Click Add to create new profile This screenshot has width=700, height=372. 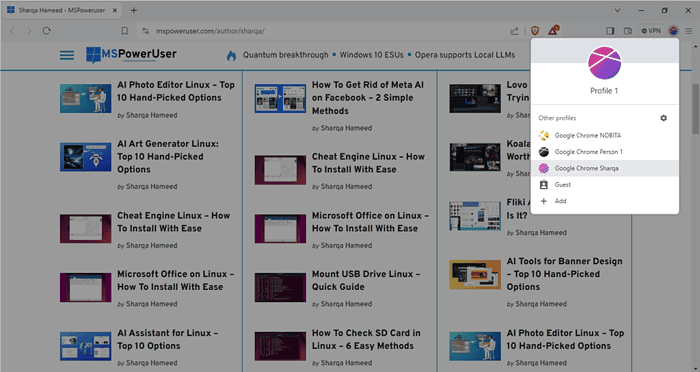point(605,201)
